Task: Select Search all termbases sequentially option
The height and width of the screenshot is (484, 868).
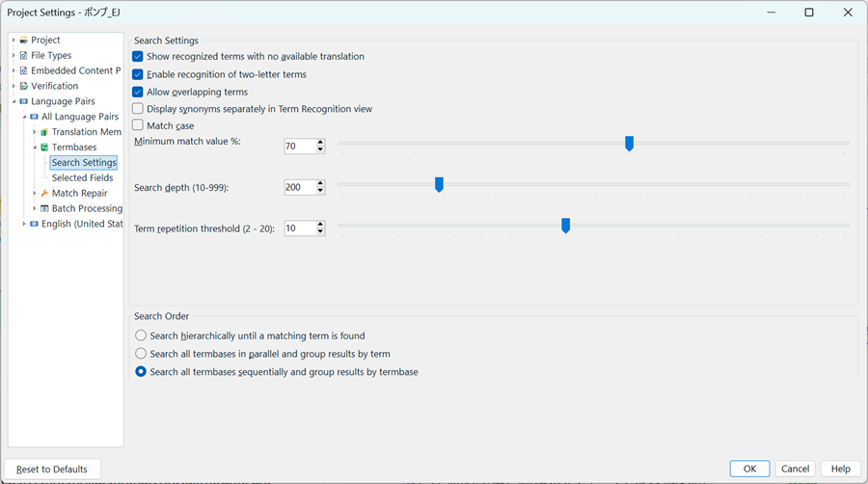Action: (x=141, y=372)
